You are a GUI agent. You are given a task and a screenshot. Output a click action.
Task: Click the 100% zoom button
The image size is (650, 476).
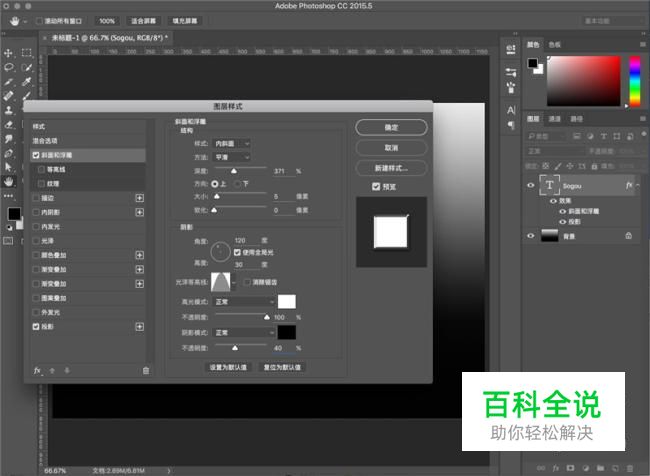pos(107,21)
